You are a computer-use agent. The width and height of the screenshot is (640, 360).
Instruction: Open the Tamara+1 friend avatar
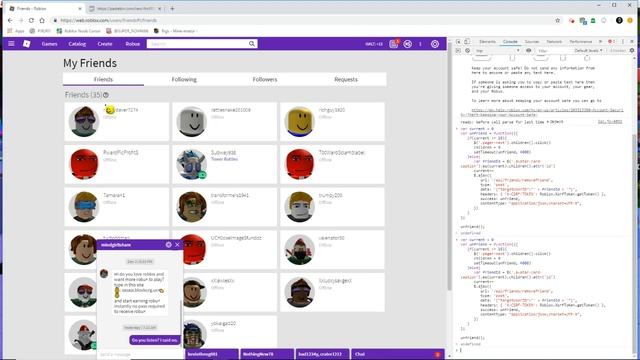click(84, 207)
